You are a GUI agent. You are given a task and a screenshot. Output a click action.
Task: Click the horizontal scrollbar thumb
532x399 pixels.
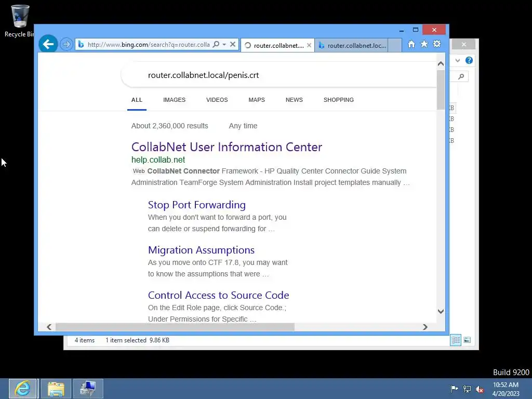(x=175, y=327)
